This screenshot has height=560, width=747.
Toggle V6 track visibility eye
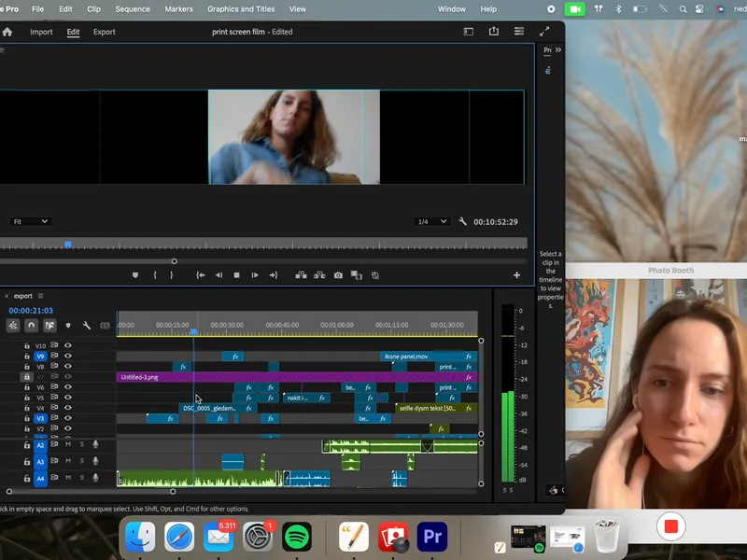tap(68, 387)
